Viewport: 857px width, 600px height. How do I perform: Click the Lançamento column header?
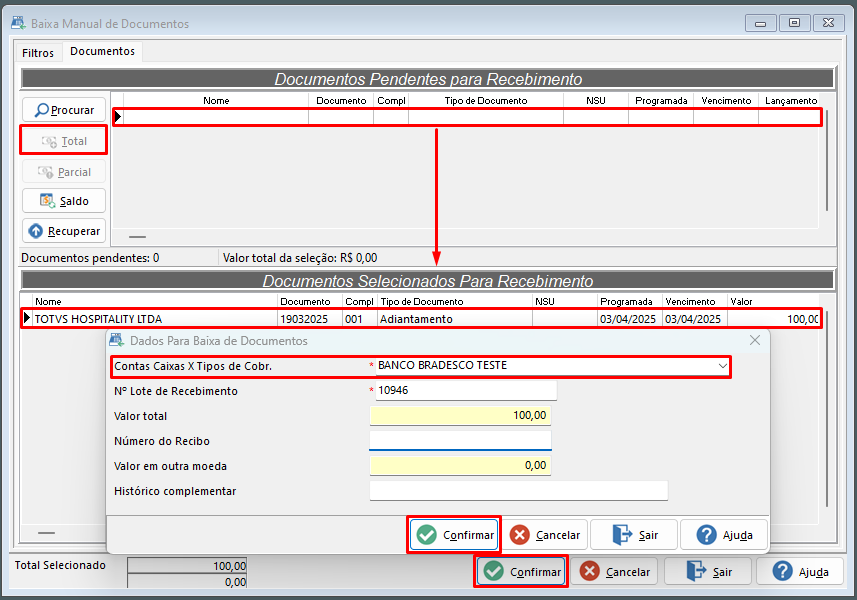(x=790, y=101)
